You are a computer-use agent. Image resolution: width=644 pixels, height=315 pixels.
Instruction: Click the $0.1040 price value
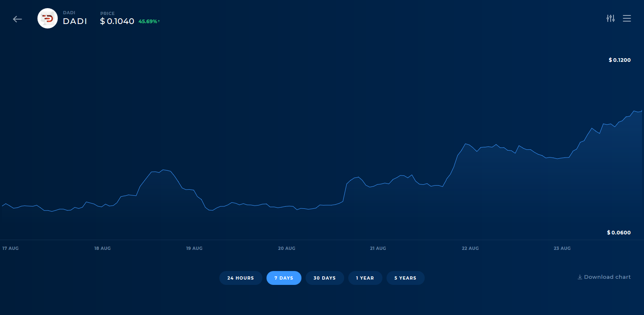point(117,21)
